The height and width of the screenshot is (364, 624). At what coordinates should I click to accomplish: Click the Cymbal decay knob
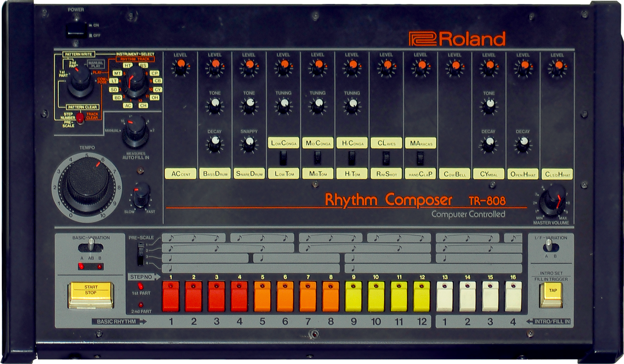pos(489,144)
